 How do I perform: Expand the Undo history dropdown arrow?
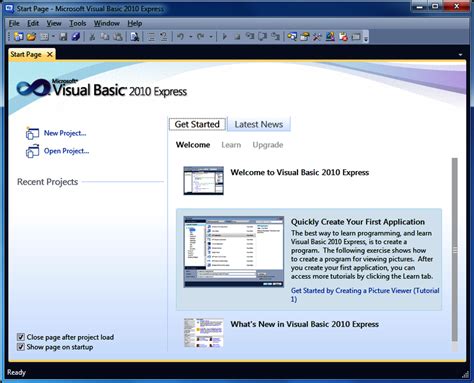[191, 37]
